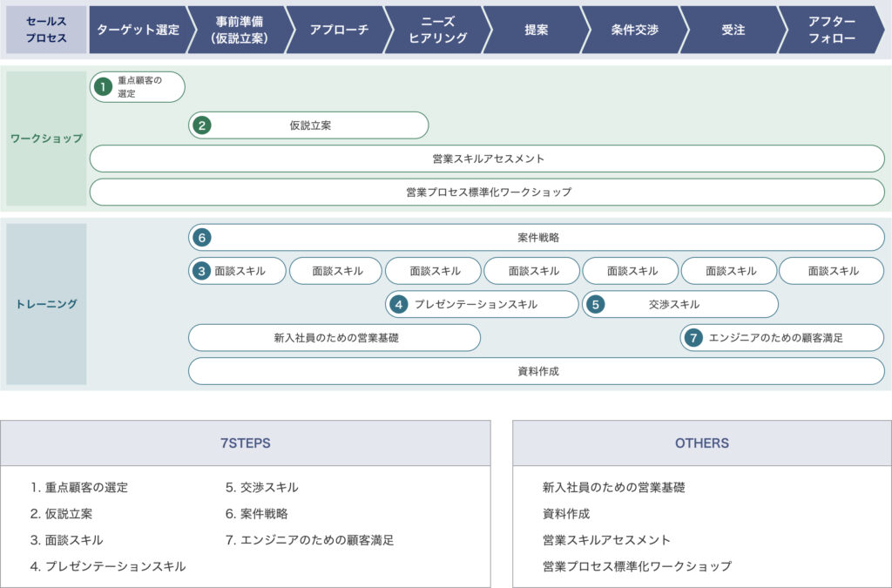Select the 事前準備(仮説立案) process step
This screenshot has height=588, width=892.
239,30
